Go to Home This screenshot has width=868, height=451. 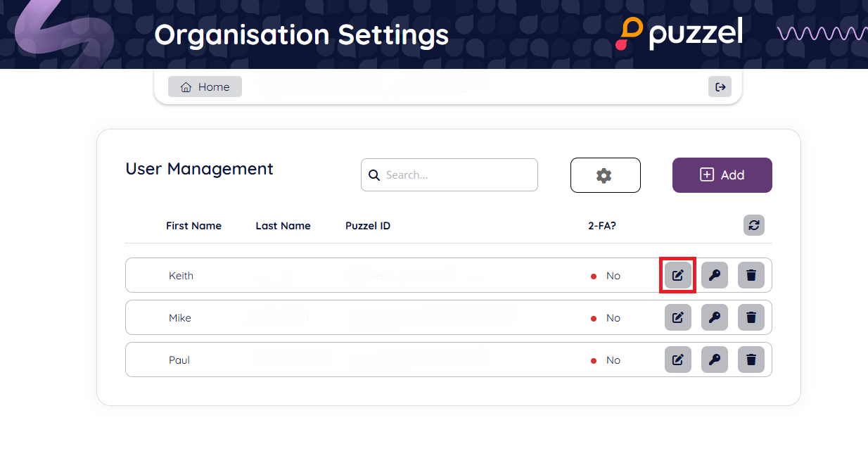point(205,87)
